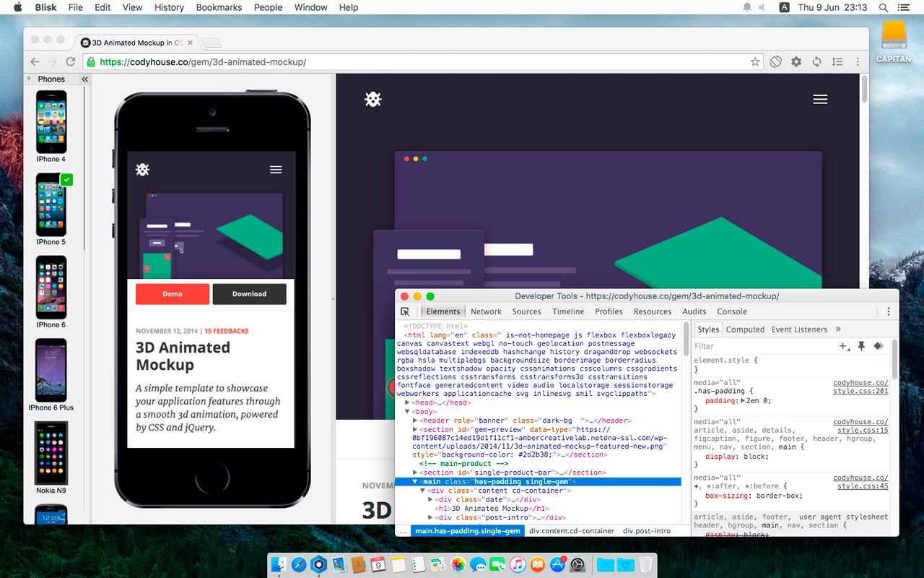
Task: Open Blisk settings via the gear icon
Action: pyautogui.click(x=796, y=61)
